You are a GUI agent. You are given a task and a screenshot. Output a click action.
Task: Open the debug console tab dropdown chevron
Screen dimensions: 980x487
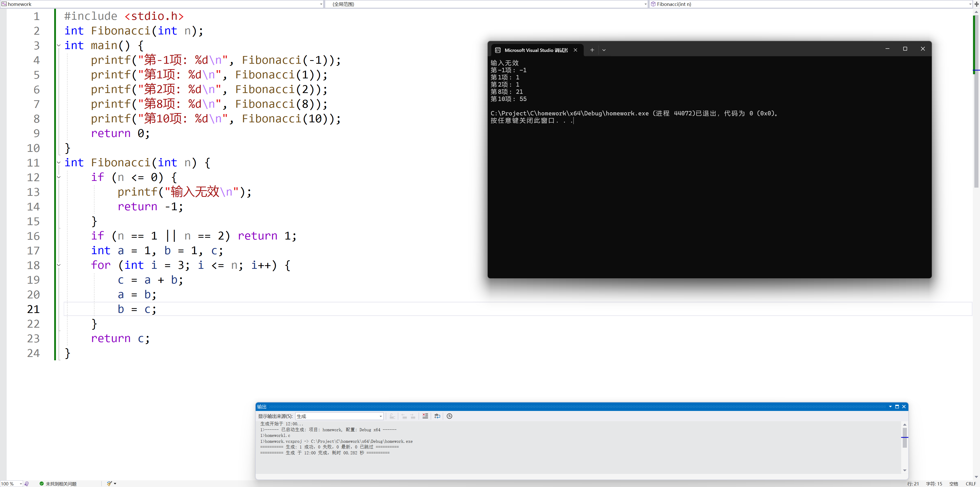[x=604, y=50]
